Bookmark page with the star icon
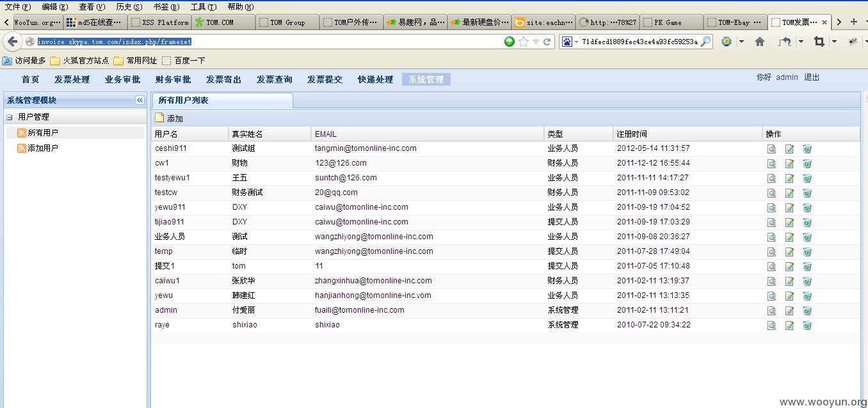Screen dimensions: 868x408 524,42
